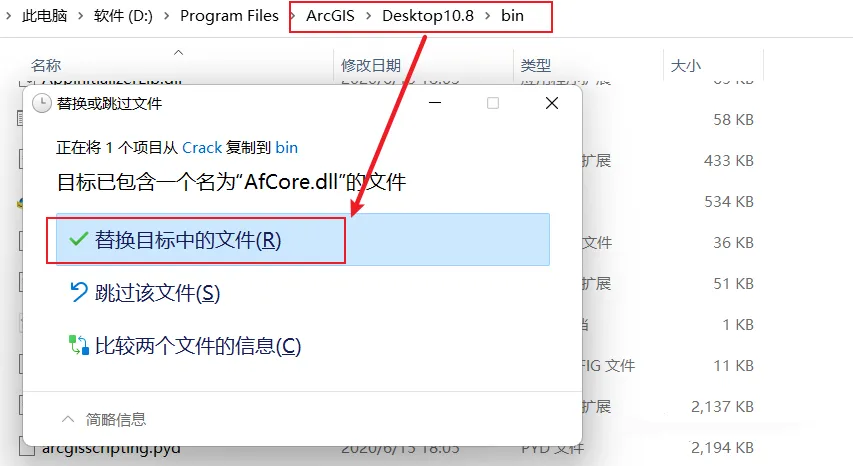853x466 pixels.
Task: Click the blue skip-file arrow icon
Action: coord(79,292)
